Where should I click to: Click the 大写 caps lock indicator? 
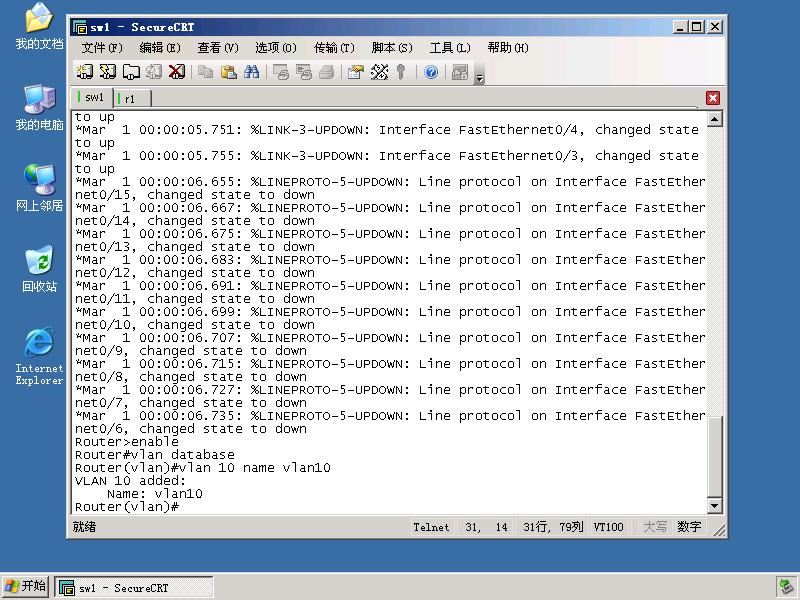coord(655,527)
